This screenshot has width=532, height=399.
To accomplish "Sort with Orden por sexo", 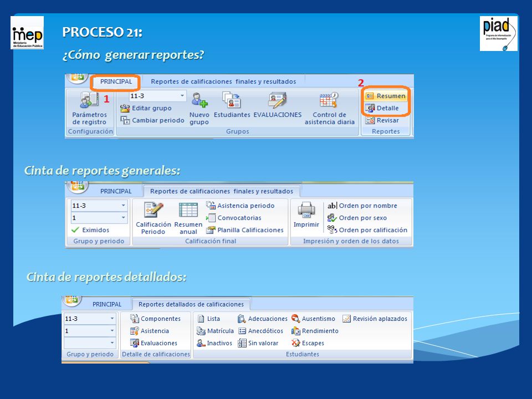I will (x=357, y=218).
